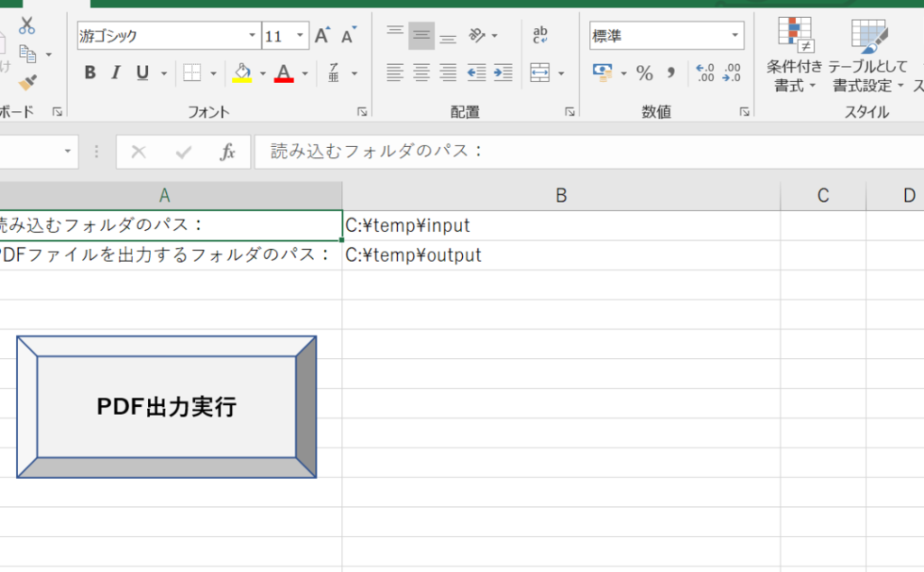Image resolution: width=924 pixels, height=572 pixels.
Task: Toggle middle vertical alignment
Action: 421,36
